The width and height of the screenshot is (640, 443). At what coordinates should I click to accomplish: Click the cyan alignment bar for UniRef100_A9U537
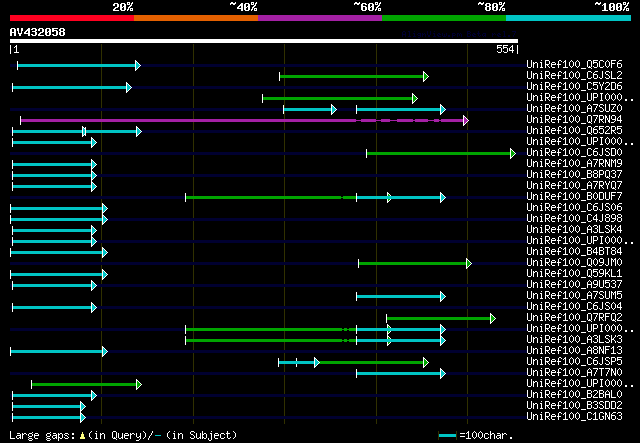coord(54,286)
